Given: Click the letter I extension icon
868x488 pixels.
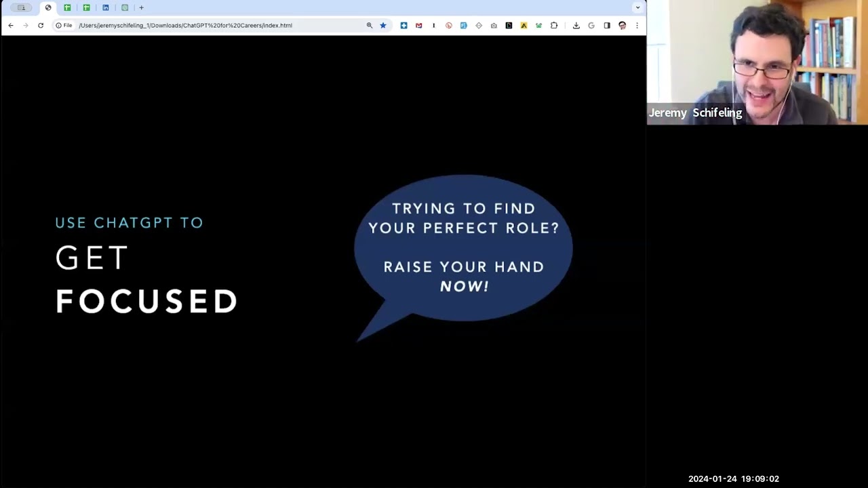Looking at the screenshot, I should pyautogui.click(x=433, y=25).
